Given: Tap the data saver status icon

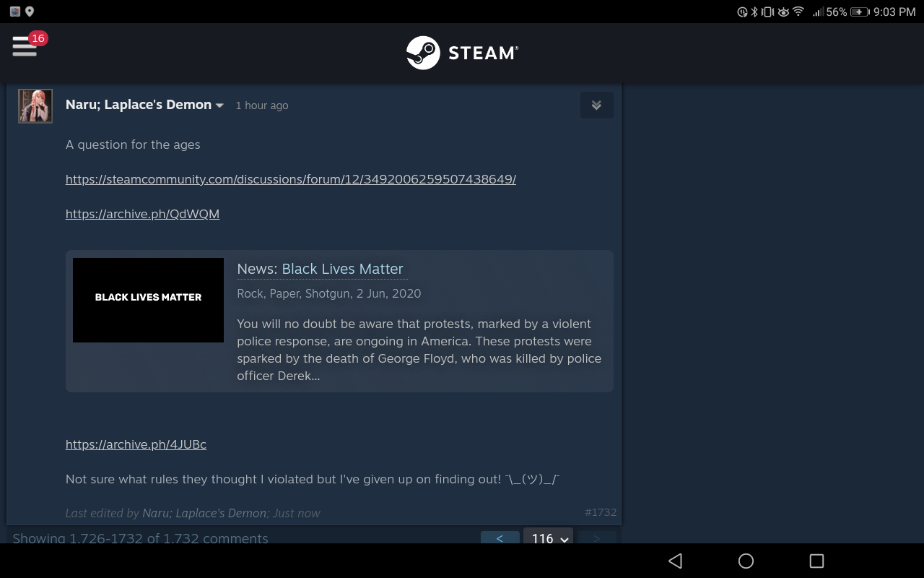Looking at the screenshot, I should (742, 12).
